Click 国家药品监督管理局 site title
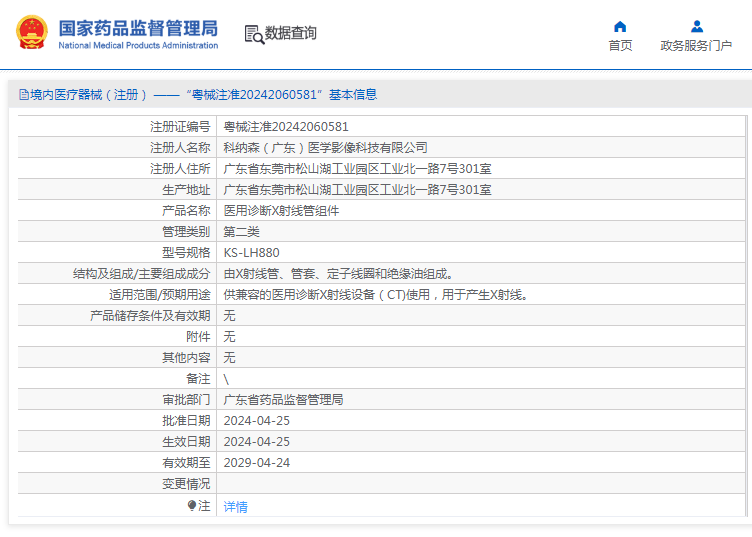Screen dimensions: 752x537 pos(138,28)
